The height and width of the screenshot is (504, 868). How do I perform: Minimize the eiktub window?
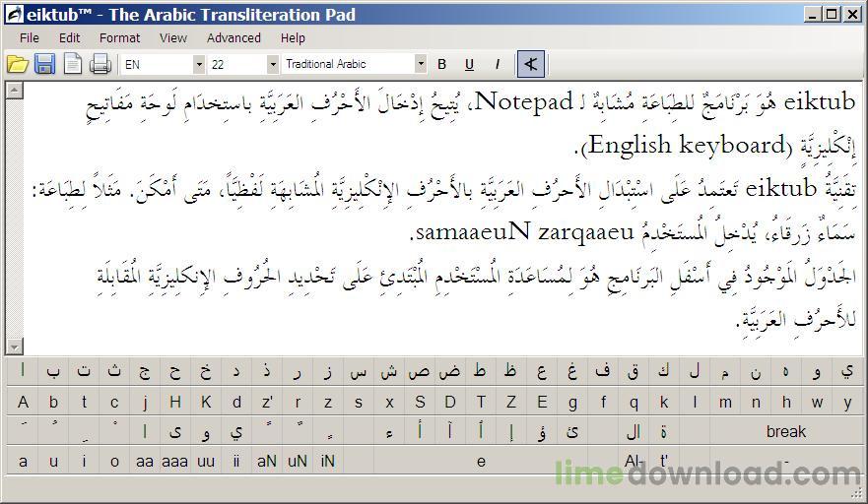[x=813, y=15]
